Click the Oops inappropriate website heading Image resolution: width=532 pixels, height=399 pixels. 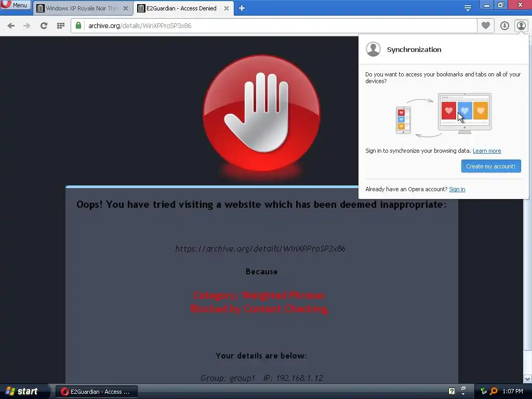click(x=261, y=205)
